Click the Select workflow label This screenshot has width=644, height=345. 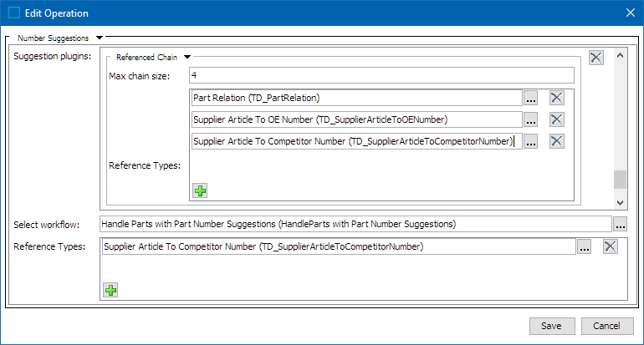(46, 225)
